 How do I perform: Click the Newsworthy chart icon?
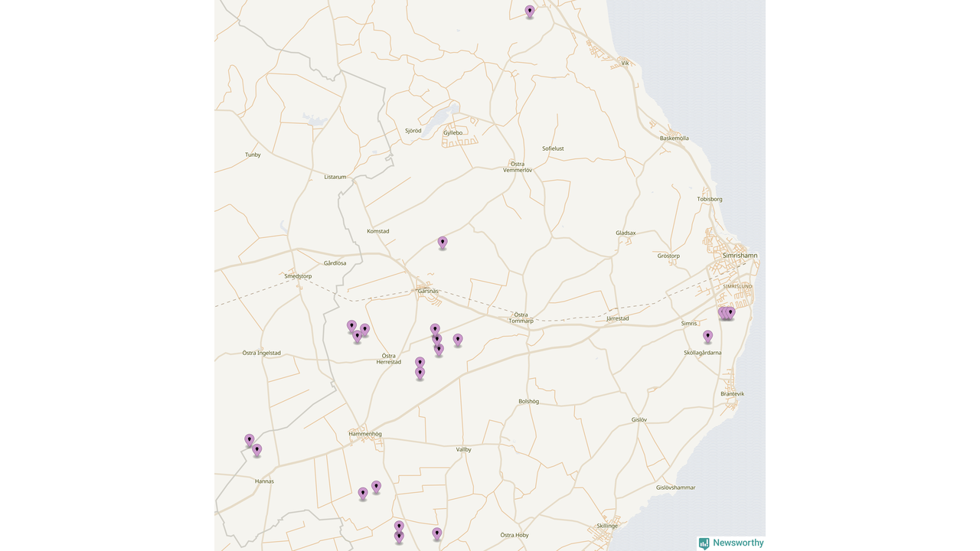(x=704, y=543)
